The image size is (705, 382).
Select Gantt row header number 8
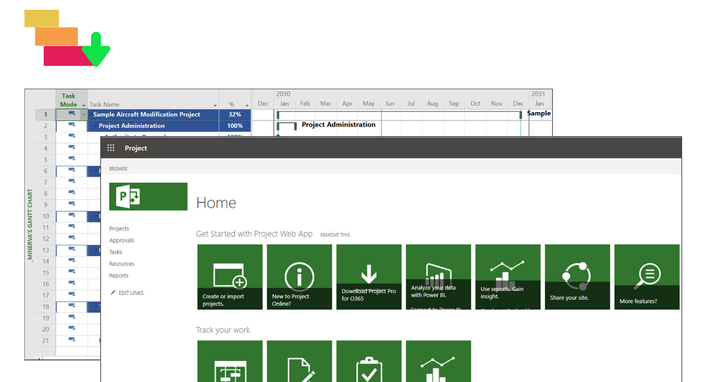[x=45, y=194]
